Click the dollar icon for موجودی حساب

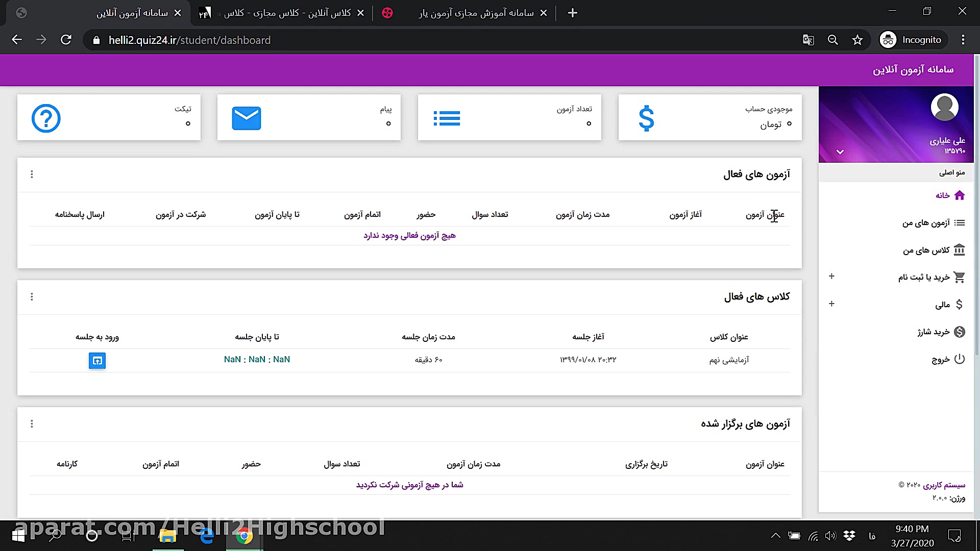(x=647, y=118)
